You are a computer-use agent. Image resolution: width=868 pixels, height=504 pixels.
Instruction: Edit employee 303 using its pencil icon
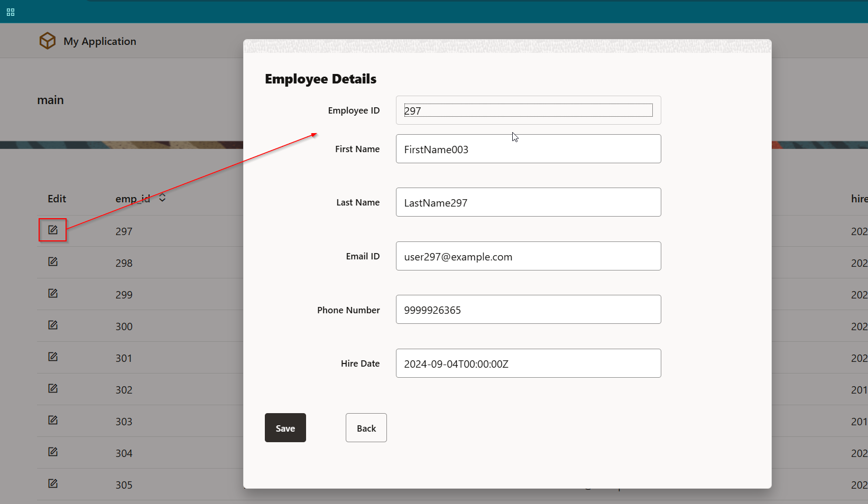pyautogui.click(x=53, y=420)
